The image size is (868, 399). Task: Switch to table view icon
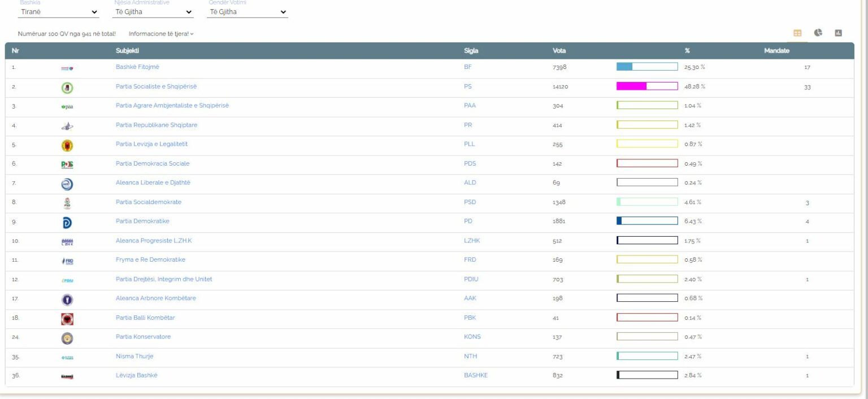tap(797, 33)
